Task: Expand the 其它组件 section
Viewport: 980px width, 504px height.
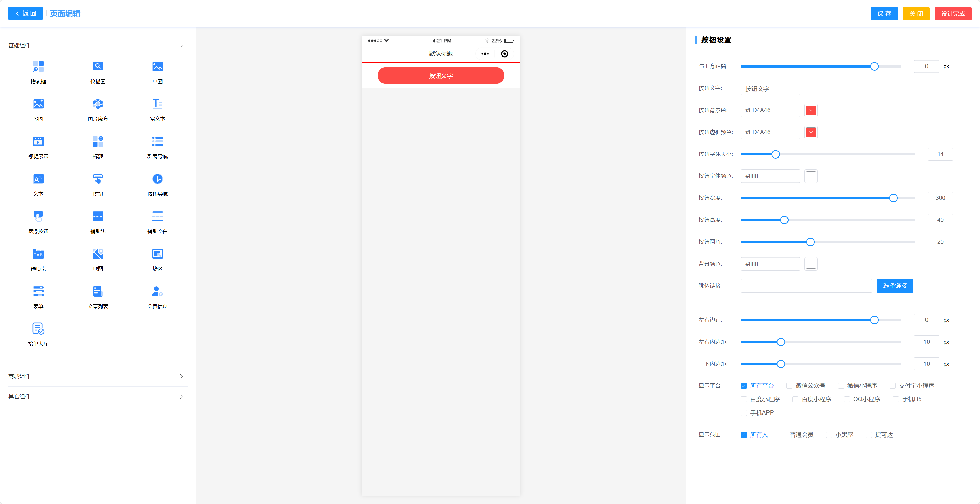Action: (181, 397)
